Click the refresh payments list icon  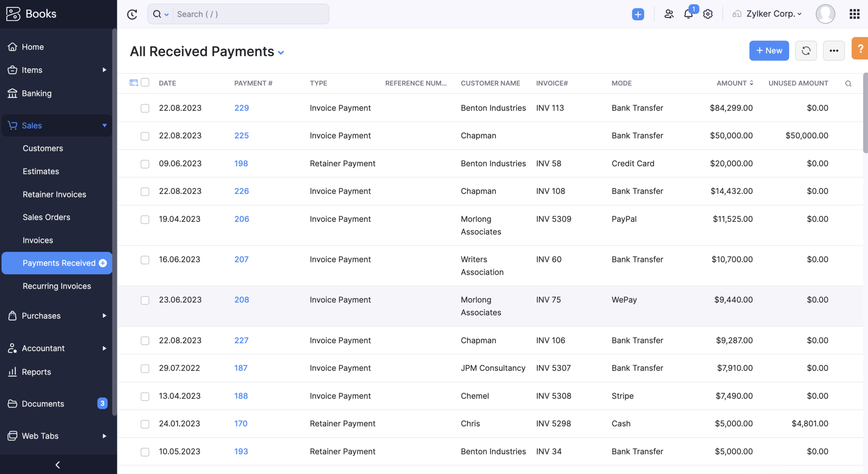[806, 50]
